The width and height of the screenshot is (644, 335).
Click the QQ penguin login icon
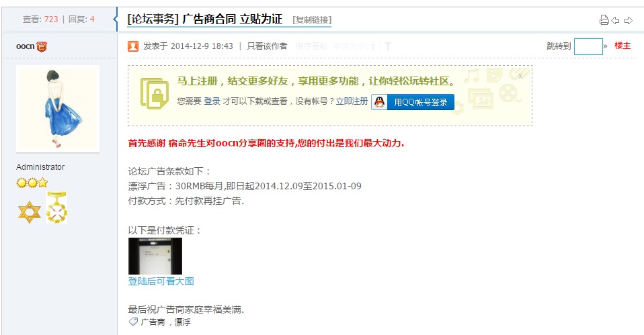380,102
